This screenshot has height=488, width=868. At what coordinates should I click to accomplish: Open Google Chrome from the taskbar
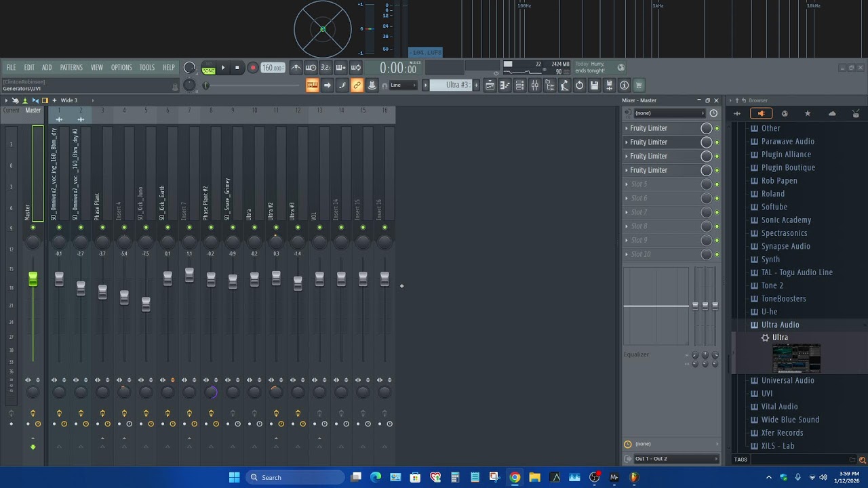tap(515, 477)
